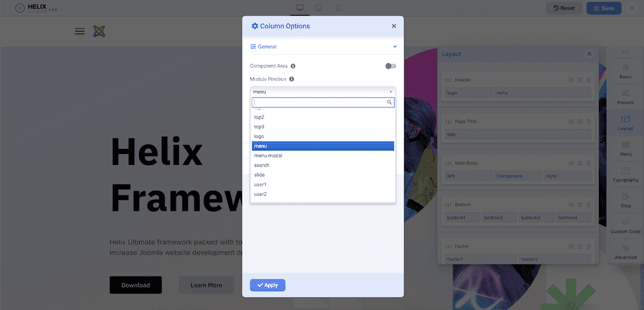Viewport: 644px width, 310px height.
Task: Select the highlighted menu option
Action: (323, 146)
